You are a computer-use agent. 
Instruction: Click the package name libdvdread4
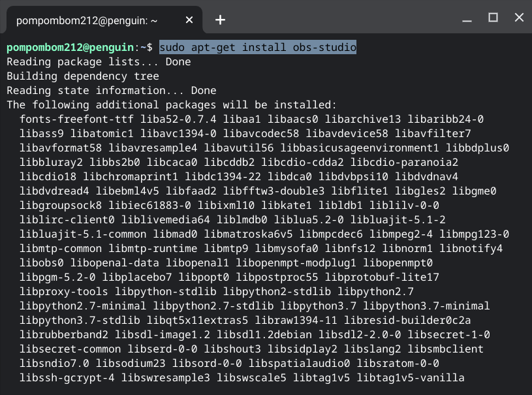(x=54, y=191)
